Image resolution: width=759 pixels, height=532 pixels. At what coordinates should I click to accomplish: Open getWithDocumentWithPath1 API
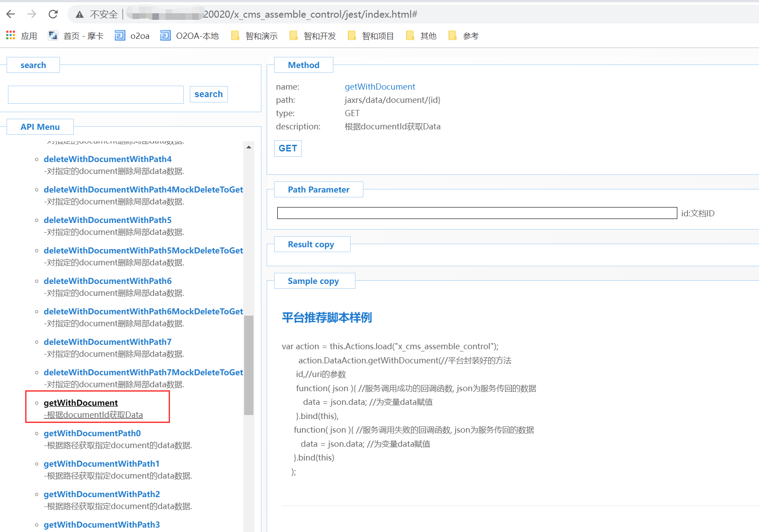coord(102,464)
